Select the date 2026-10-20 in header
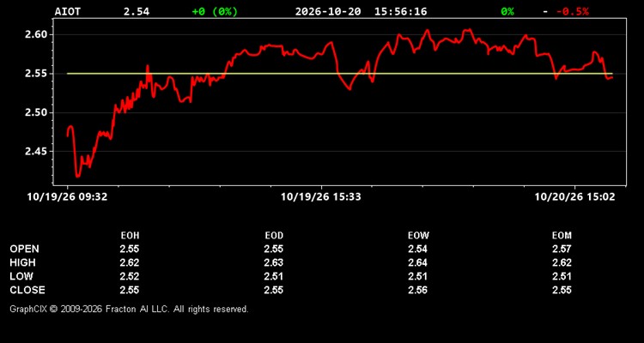This screenshot has height=343, width=644. pyautogui.click(x=328, y=11)
